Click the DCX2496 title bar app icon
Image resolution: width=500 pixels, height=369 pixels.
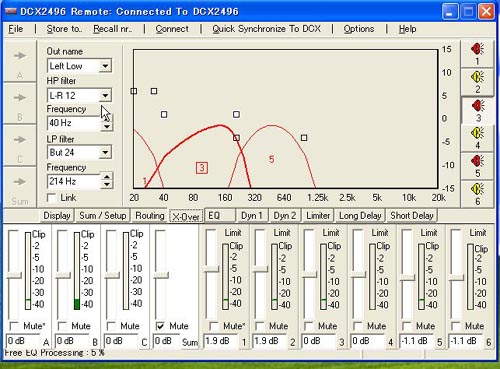[11, 11]
